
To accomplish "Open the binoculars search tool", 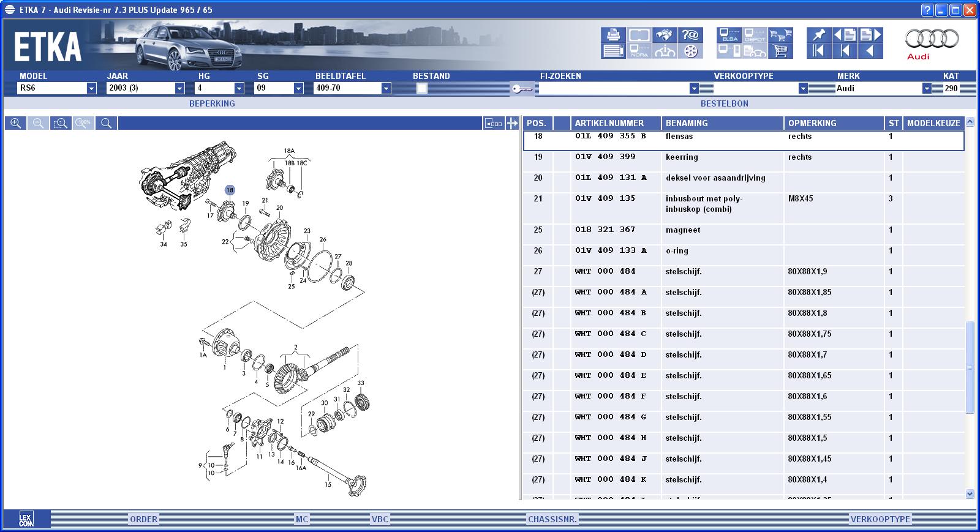I will (x=664, y=36).
